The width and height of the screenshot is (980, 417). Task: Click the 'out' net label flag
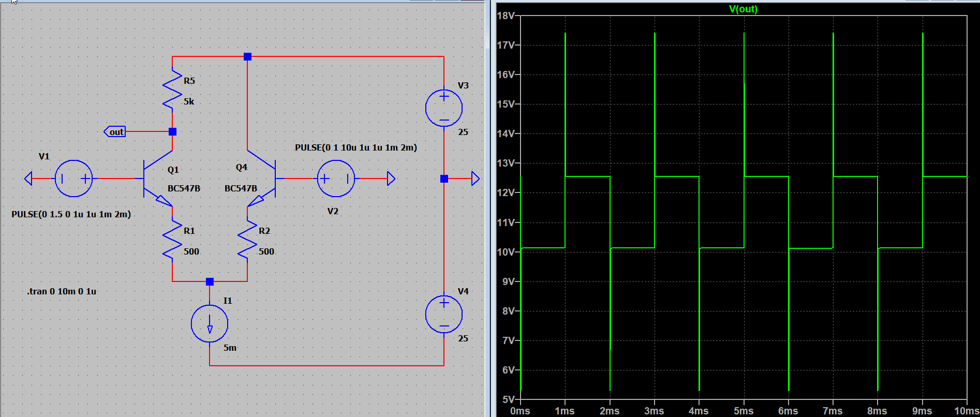115,131
